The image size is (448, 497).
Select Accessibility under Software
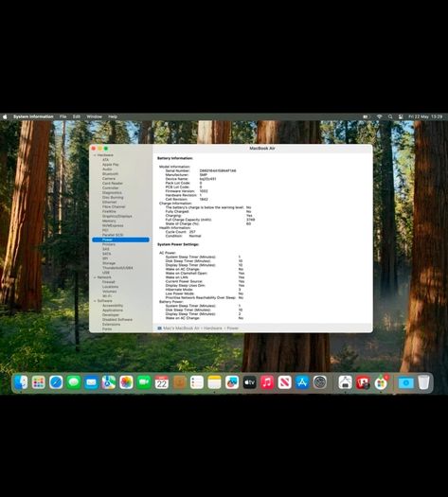113,306
